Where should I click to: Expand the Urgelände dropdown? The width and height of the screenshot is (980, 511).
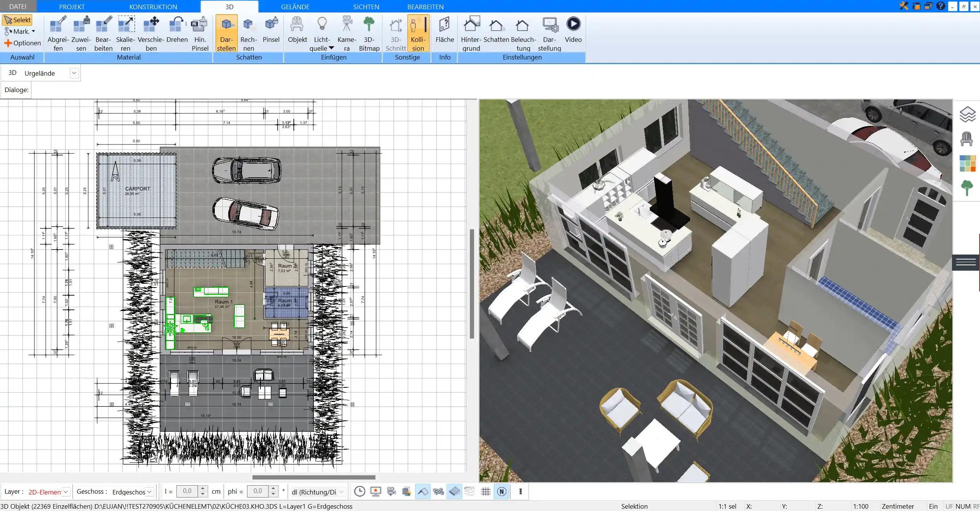(74, 73)
